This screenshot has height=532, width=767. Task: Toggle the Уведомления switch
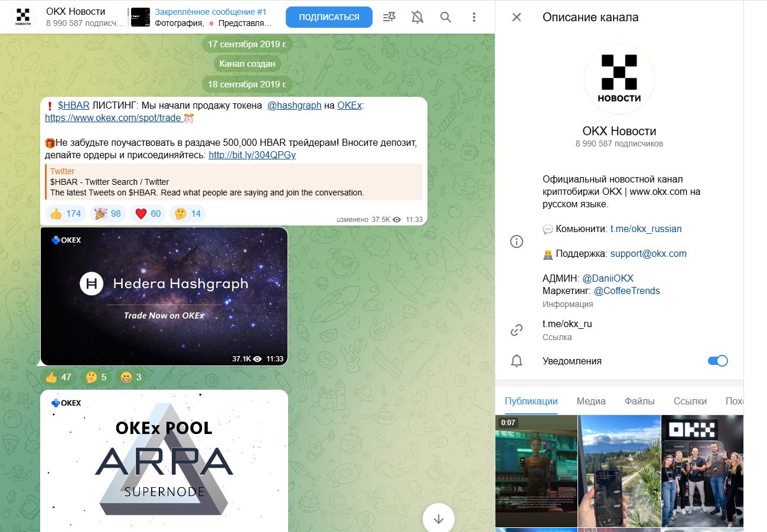coord(718,361)
